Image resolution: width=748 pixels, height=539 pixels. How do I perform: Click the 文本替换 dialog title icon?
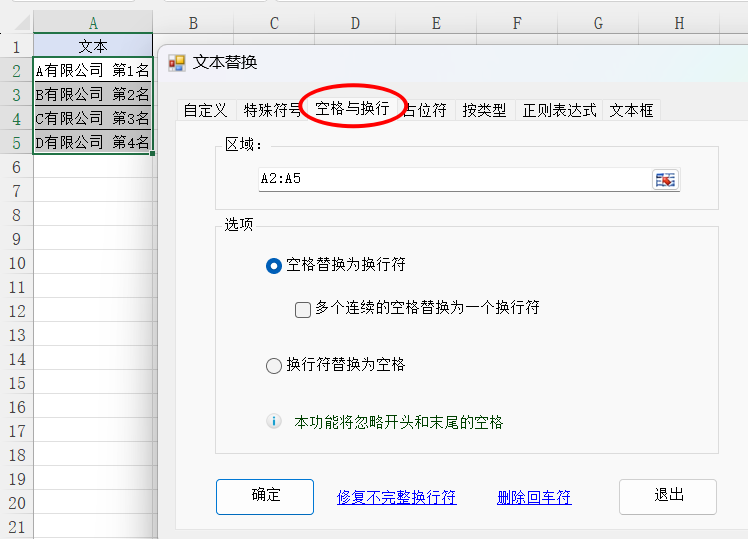click(x=177, y=63)
